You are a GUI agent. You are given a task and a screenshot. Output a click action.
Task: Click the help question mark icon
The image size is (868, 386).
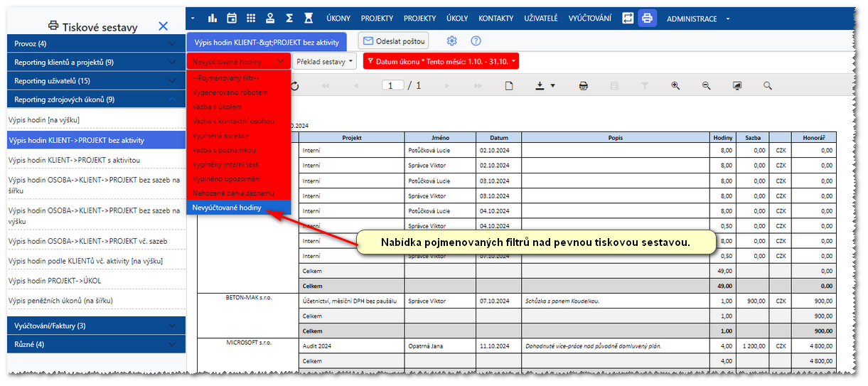(x=476, y=41)
